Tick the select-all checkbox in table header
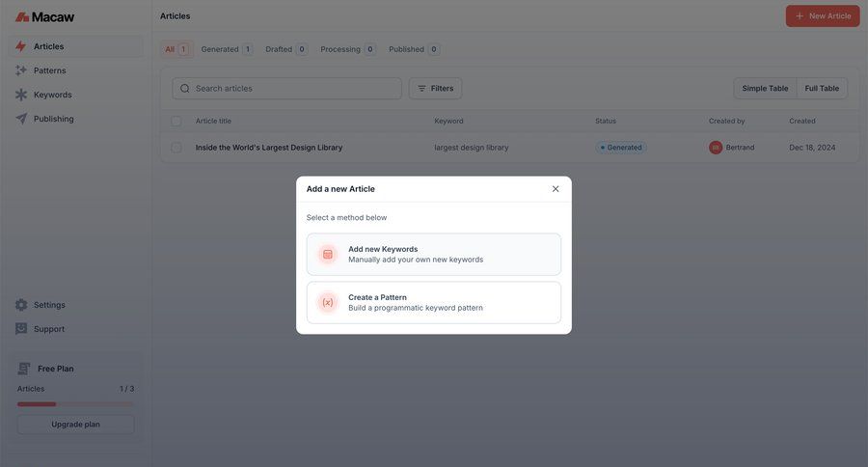This screenshot has width=868, height=467. click(x=176, y=121)
